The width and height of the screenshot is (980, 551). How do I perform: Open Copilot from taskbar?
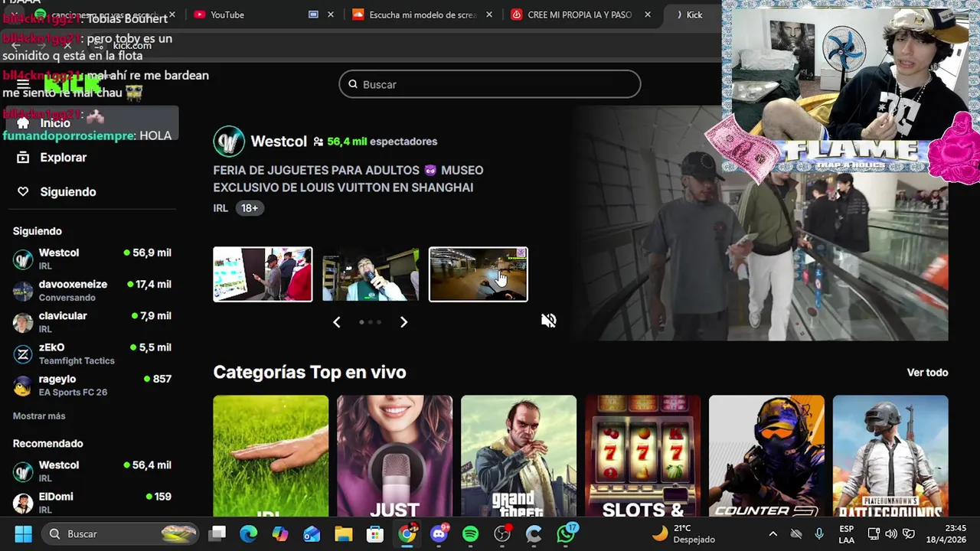(x=280, y=533)
